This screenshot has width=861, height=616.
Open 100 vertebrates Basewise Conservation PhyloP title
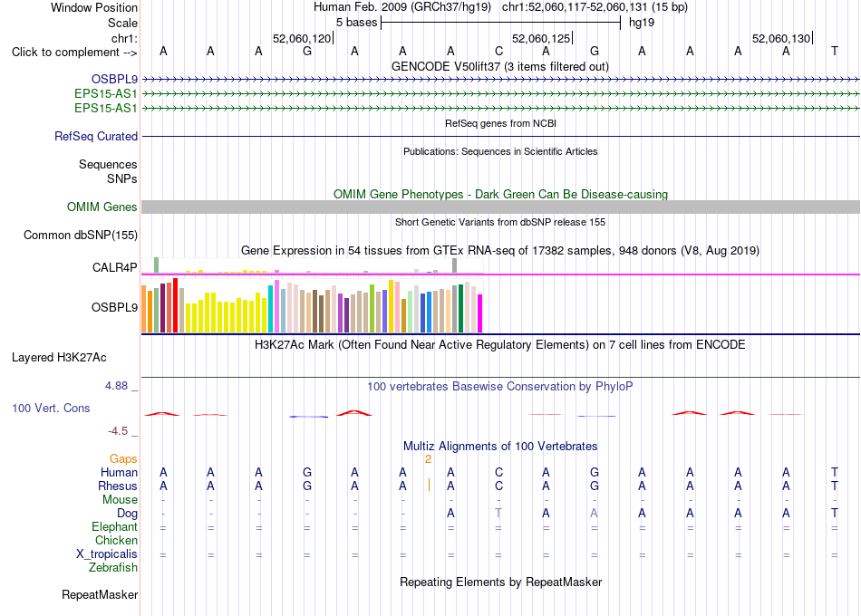pyautogui.click(x=499, y=387)
